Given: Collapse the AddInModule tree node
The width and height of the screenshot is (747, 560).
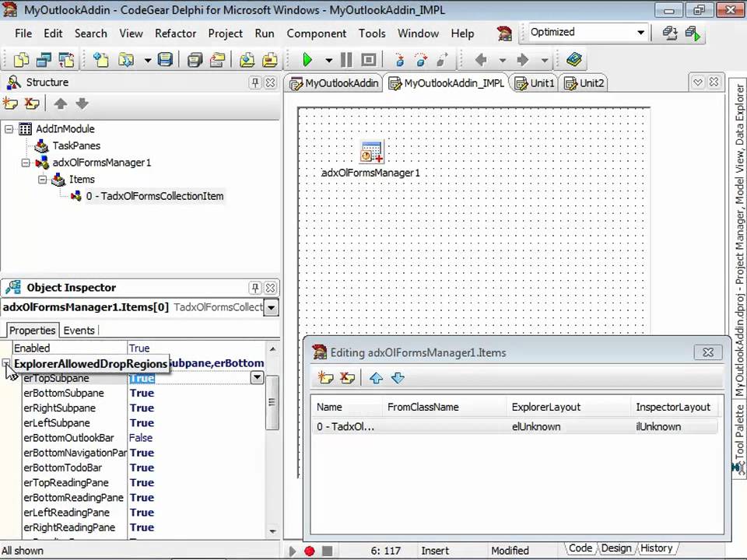Looking at the screenshot, I should [x=9, y=129].
